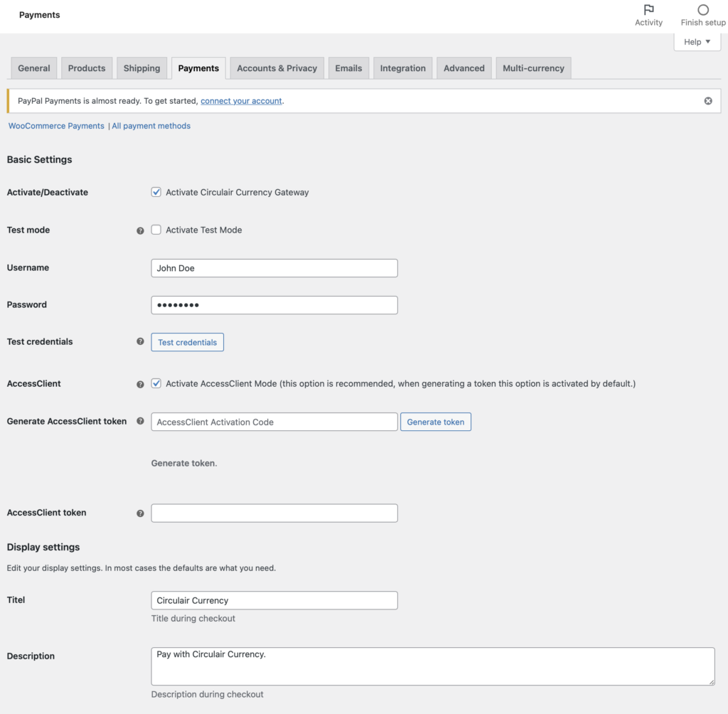Uncheck Activate Circulair Currency Gateway
Screen dimensions: 728x714
coord(156,192)
